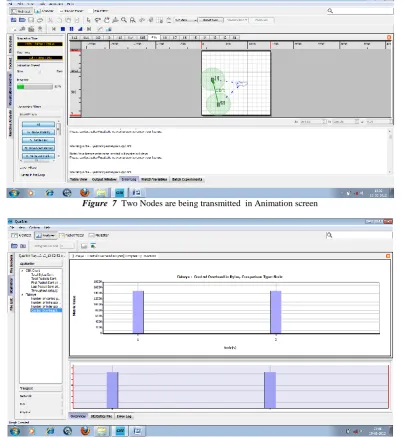Open the dropdown in the animation window toolbar
The height and width of the screenshot is (438, 408).
pyautogui.click(x=185, y=20)
